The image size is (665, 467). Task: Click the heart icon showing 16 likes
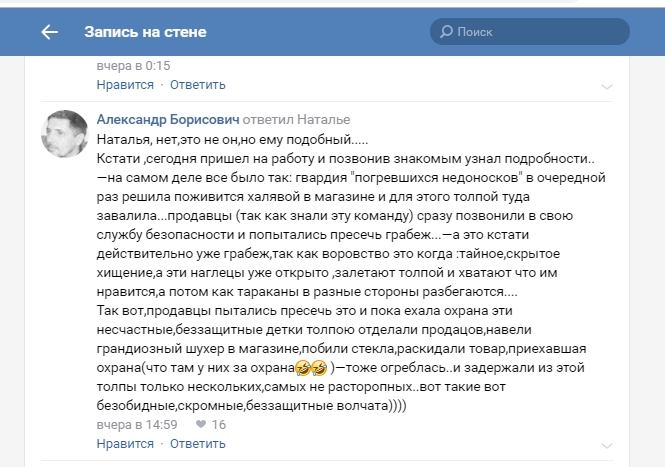pos(201,424)
